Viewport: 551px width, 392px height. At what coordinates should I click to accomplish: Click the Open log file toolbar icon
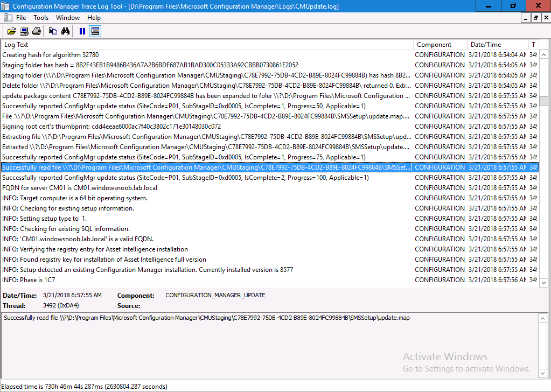pyautogui.click(x=12, y=31)
